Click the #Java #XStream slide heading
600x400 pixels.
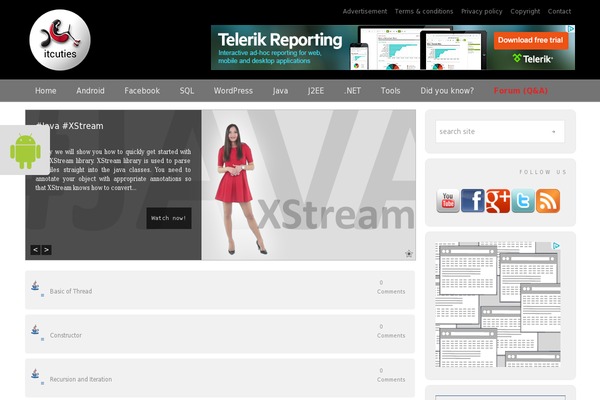tap(70, 126)
